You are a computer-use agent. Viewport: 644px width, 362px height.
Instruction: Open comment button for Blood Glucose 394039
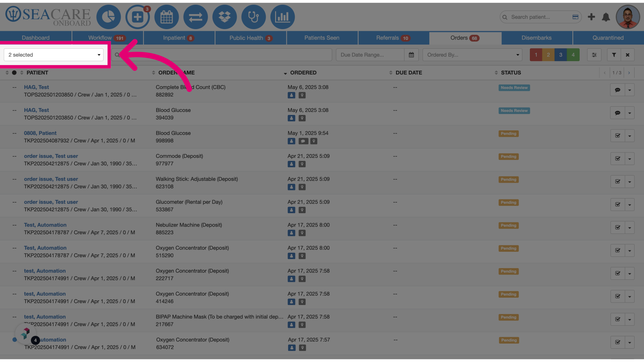(x=618, y=113)
